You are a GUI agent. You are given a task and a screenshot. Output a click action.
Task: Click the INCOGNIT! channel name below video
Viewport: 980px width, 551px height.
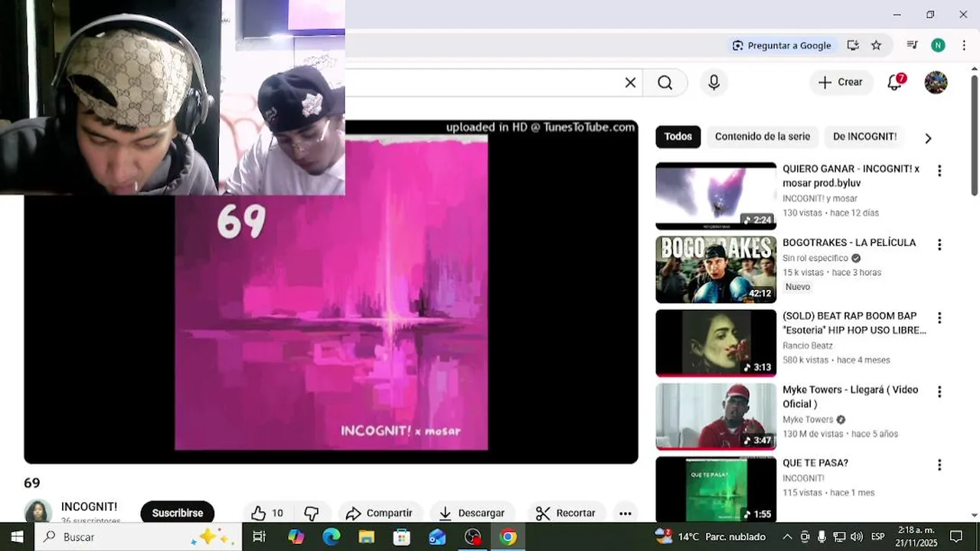89,507
